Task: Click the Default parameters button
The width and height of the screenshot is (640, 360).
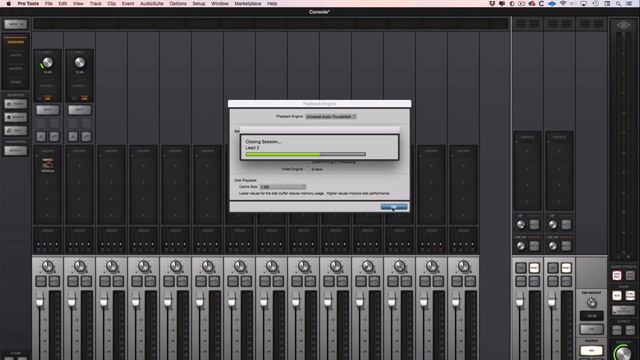Action: tap(16, 151)
